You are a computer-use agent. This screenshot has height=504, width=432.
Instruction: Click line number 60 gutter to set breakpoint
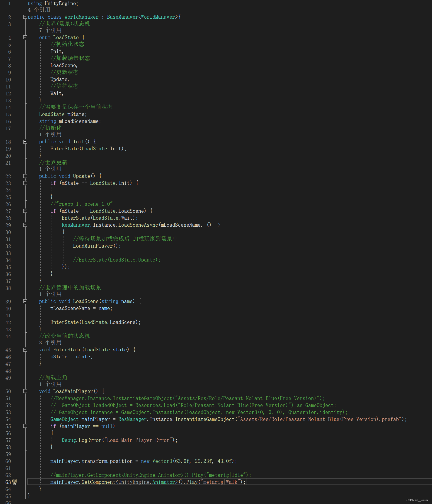(x=8, y=461)
